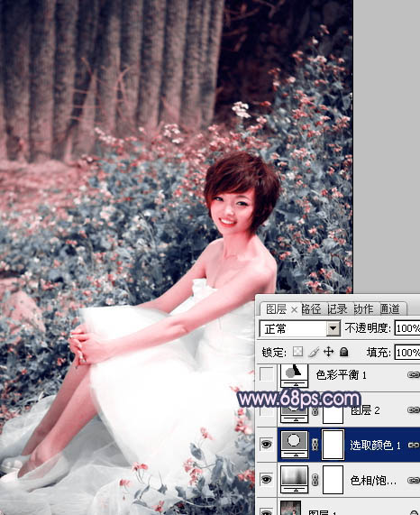Click the 填充 100% fill field

pyautogui.click(x=407, y=353)
